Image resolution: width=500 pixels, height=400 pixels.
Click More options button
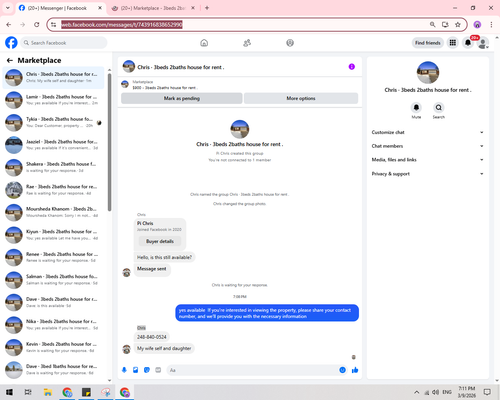[x=301, y=98]
